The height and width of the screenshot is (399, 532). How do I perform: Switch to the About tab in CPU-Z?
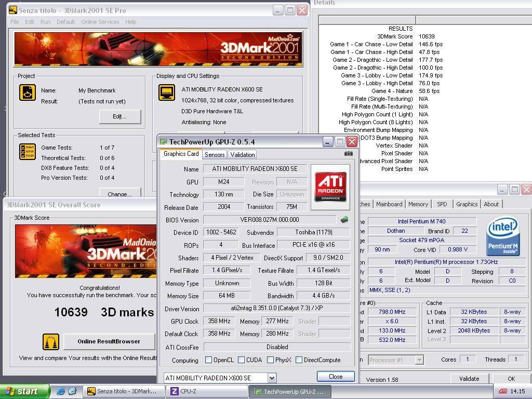[491, 204]
